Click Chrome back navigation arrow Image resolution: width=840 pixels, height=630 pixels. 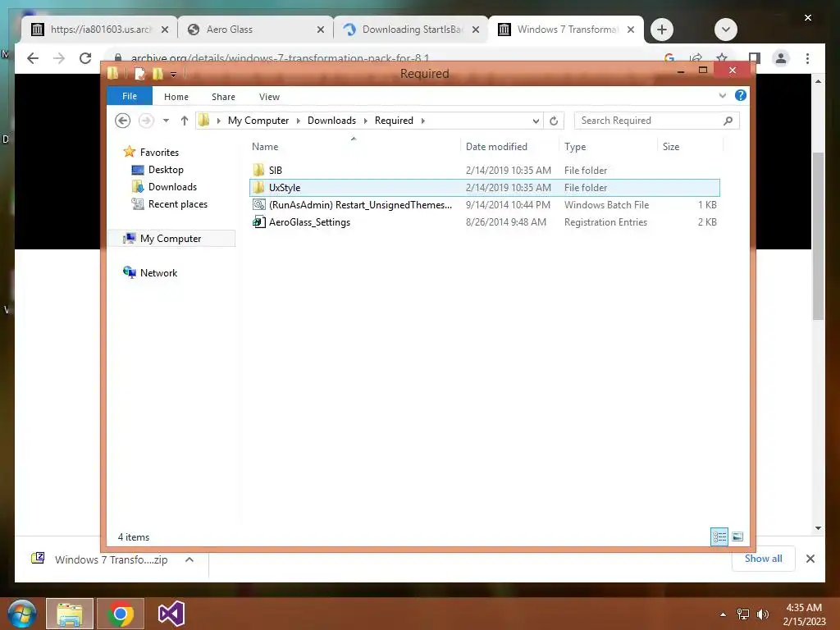pos(33,58)
